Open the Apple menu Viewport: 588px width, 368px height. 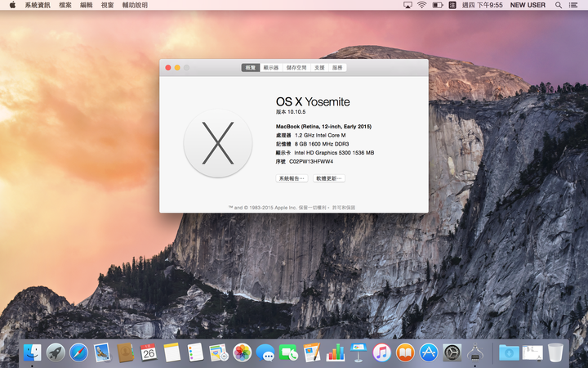pos(12,5)
